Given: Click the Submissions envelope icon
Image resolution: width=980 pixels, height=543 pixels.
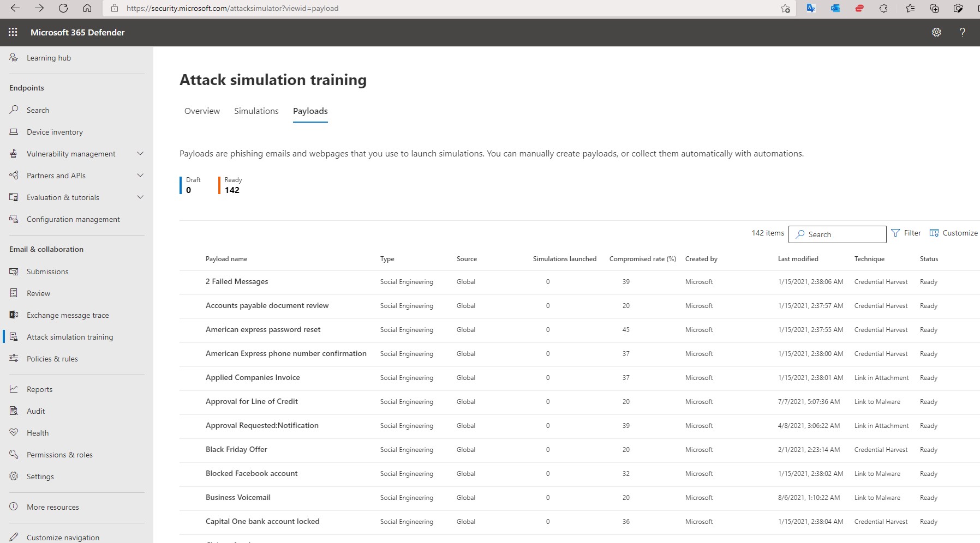Looking at the screenshot, I should click(14, 271).
